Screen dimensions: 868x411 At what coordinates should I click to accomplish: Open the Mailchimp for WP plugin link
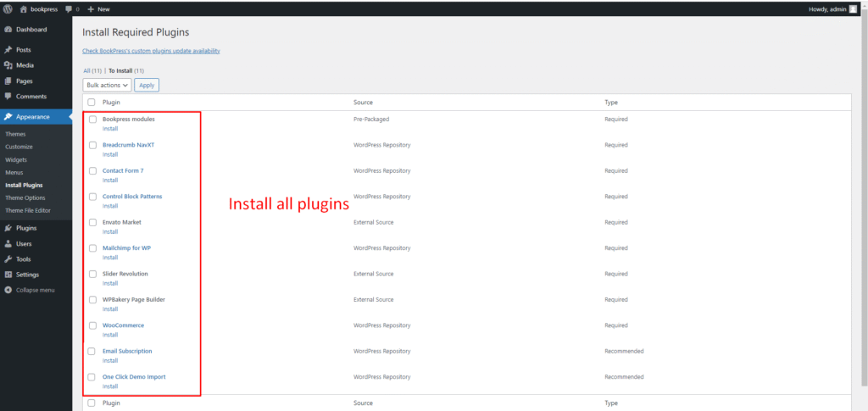[127, 247]
